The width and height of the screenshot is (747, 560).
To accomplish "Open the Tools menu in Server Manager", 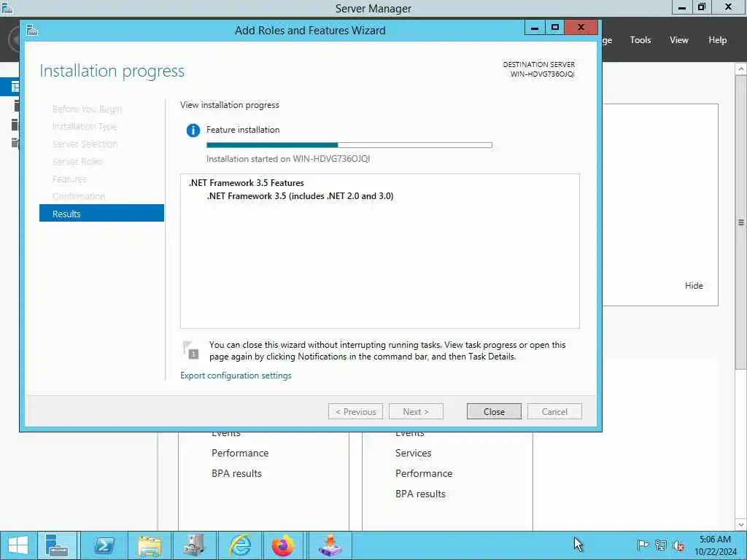I will (640, 40).
